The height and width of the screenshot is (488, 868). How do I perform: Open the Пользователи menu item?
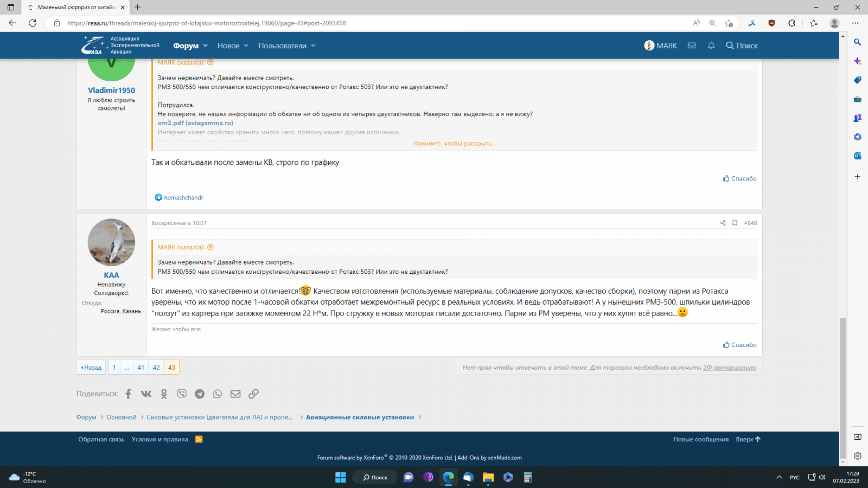(x=282, y=46)
